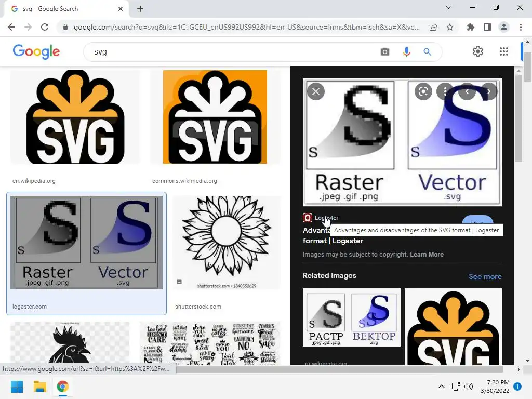Viewport: 532px width, 399px height.
Task: Click the en.wikipedia.org source label
Action: tap(34, 181)
